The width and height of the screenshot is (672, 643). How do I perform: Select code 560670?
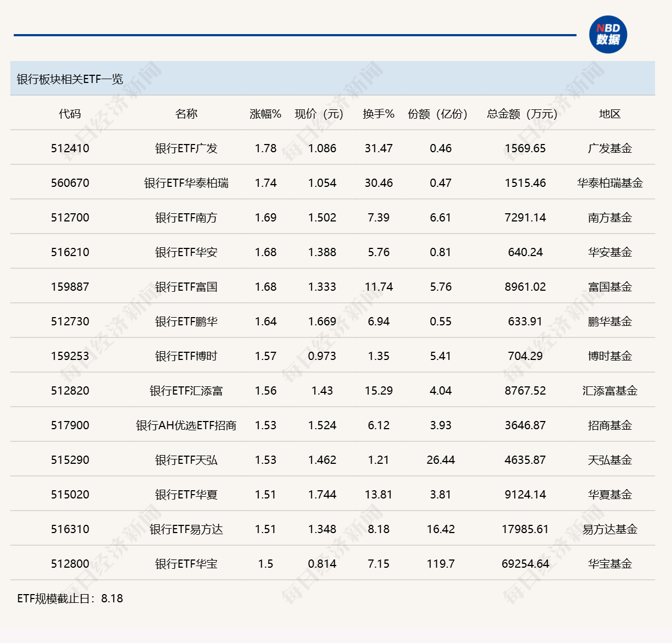[70, 183]
